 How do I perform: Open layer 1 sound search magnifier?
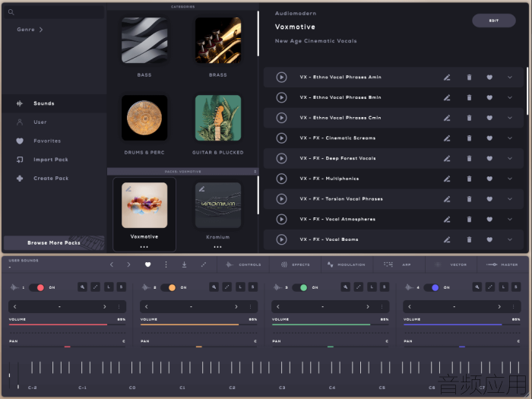[82, 287]
